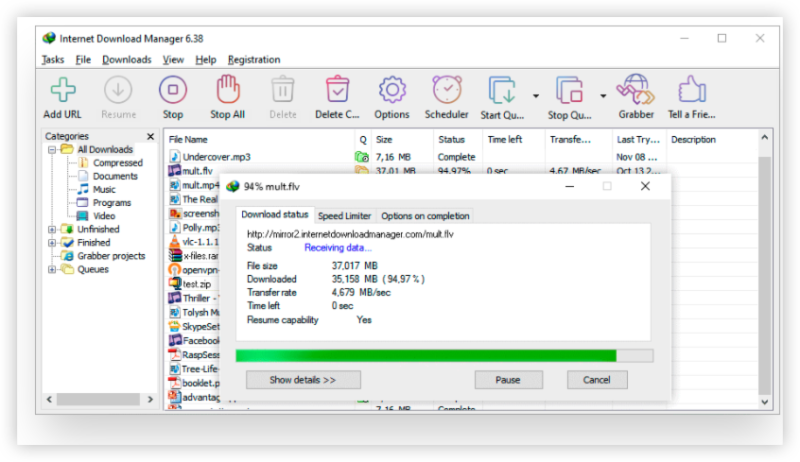Expand the Queues tree node
The width and height of the screenshot is (800, 462).
coord(52,269)
